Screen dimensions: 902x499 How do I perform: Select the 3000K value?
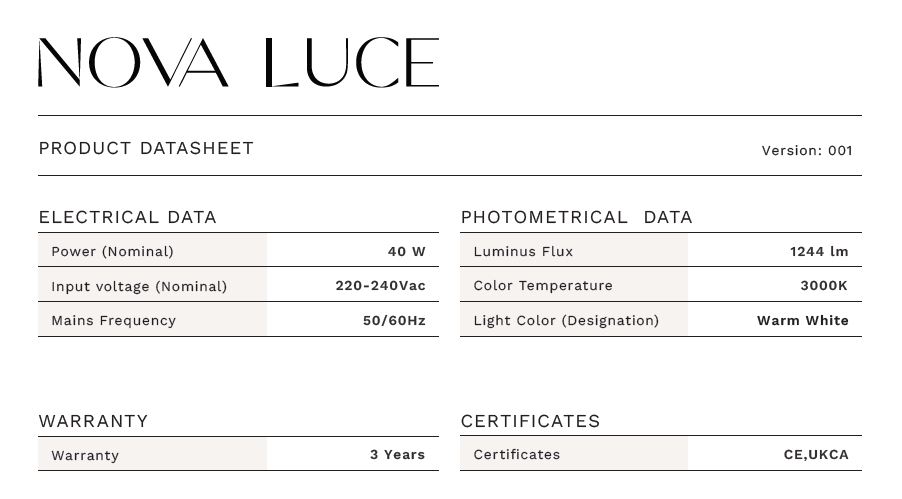click(x=823, y=285)
